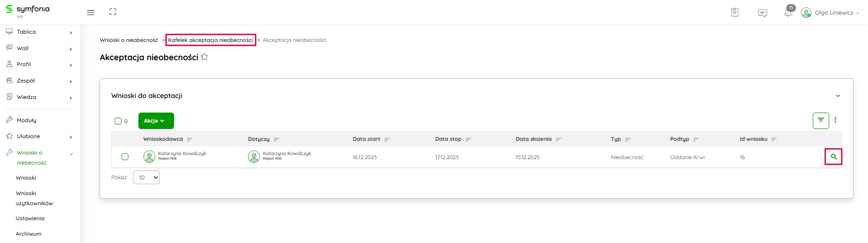
Task: Open the Pokaż rows-per-page dropdown
Action: tap(146, 177)
